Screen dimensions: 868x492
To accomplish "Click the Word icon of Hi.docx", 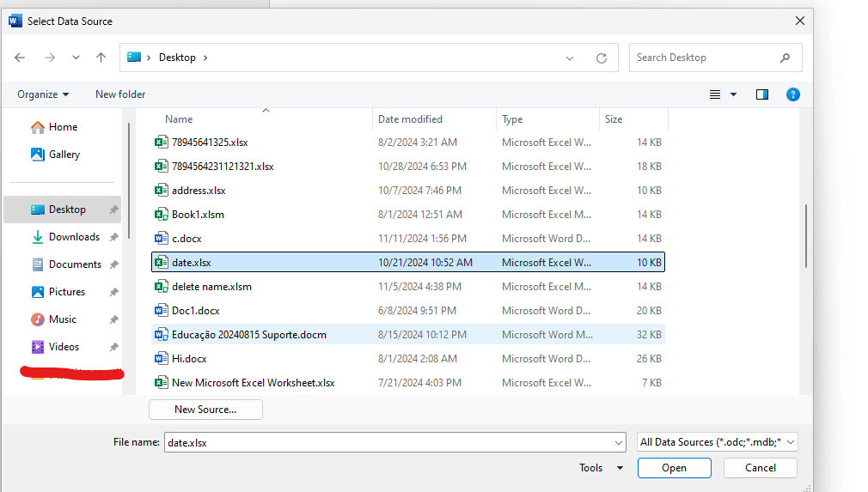I will click(161, 359).
